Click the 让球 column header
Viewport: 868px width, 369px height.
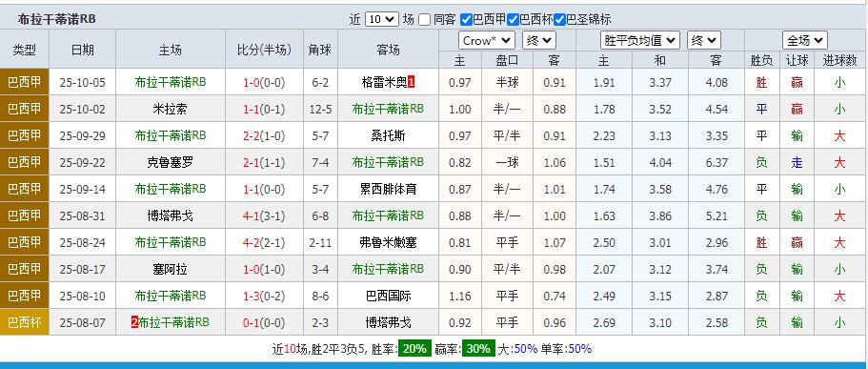[x=797, y=60]
